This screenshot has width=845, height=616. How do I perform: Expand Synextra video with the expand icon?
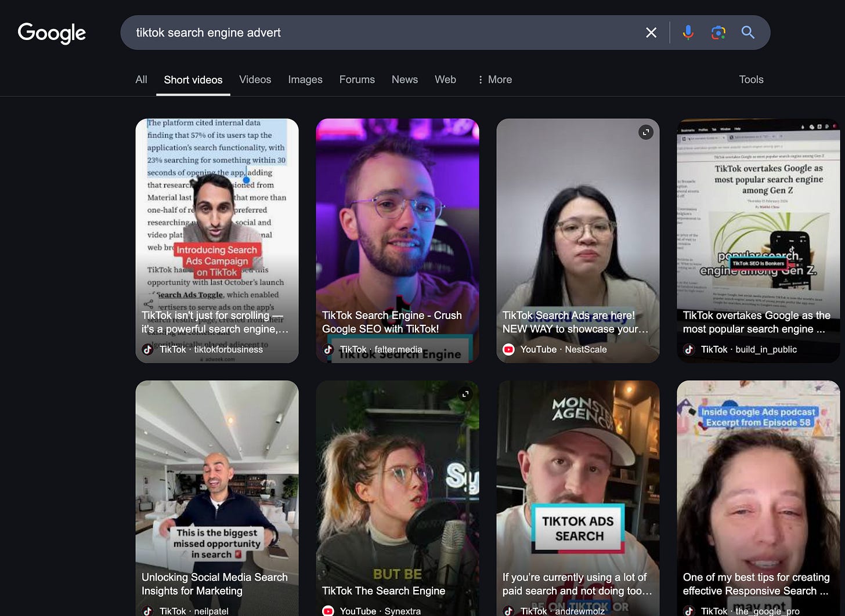click(465, 394)
